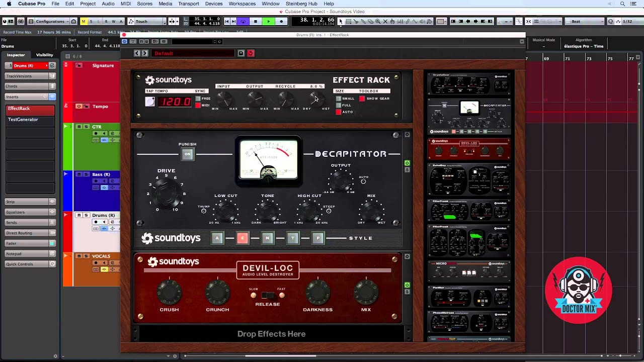
Task: Toggle the Snap on/off icon
Action: 529,21
